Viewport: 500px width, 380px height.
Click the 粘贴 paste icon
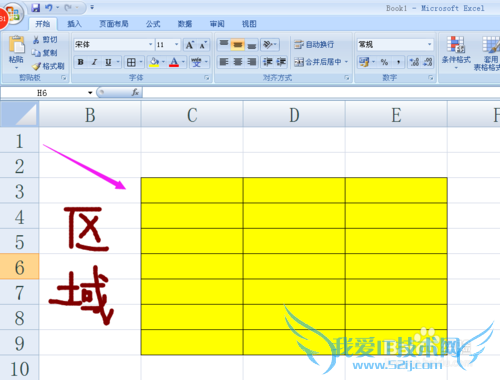click(16, 44)
